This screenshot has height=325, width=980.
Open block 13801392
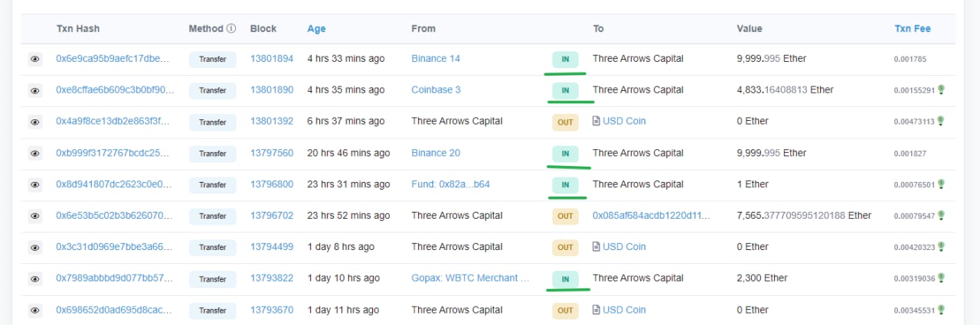(x=272, y=121)
